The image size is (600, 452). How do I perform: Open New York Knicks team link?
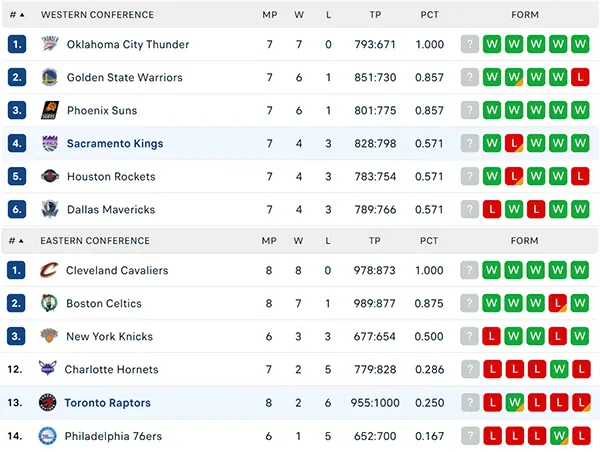(x=109, y=336)
